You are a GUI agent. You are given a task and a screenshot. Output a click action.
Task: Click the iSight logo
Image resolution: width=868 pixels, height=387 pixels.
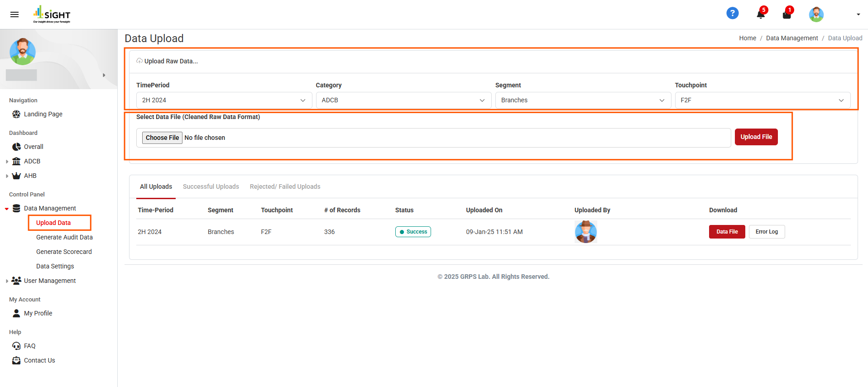point(52,14)
